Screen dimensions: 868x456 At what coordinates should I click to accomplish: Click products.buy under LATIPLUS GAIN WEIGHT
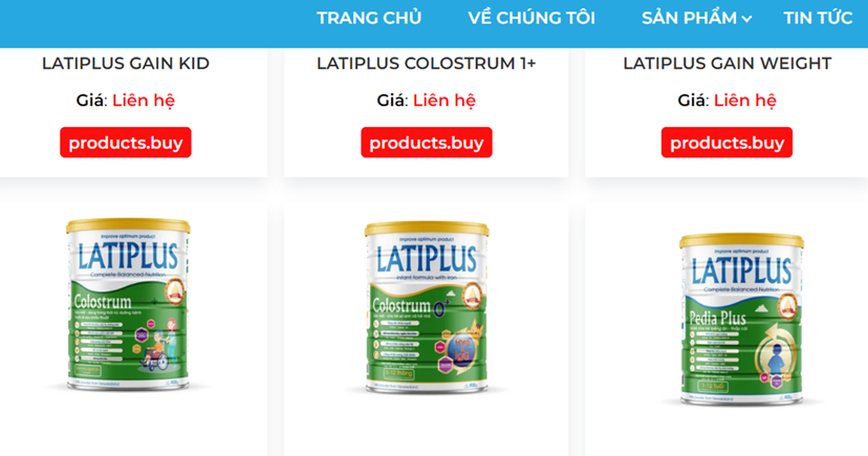click(x=727, y=143)
